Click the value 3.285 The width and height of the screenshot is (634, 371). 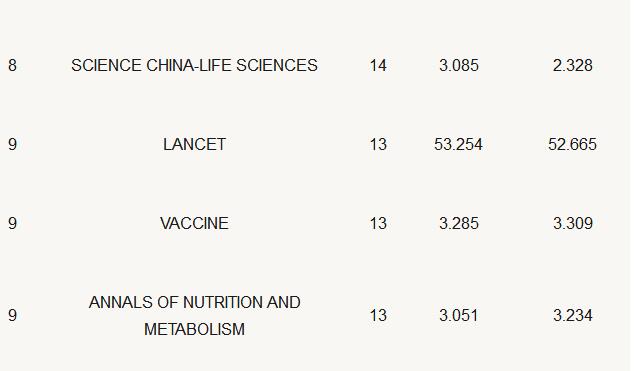pos(459,223)
